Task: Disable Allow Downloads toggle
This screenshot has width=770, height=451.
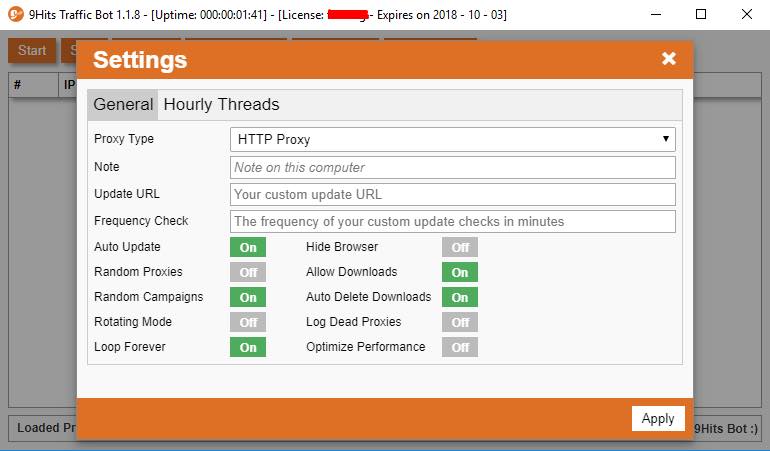Action: click(460, 272)
